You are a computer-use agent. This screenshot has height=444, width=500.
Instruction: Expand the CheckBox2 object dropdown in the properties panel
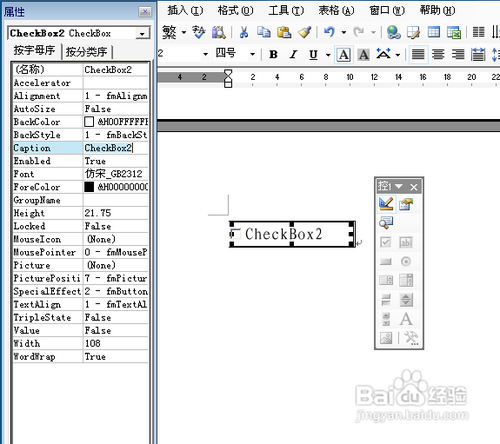(142, 33)
